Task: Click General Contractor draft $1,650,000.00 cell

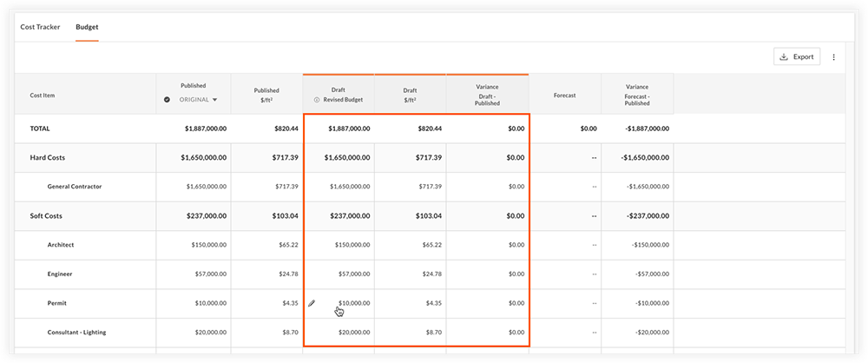Action: pos(339,187)
